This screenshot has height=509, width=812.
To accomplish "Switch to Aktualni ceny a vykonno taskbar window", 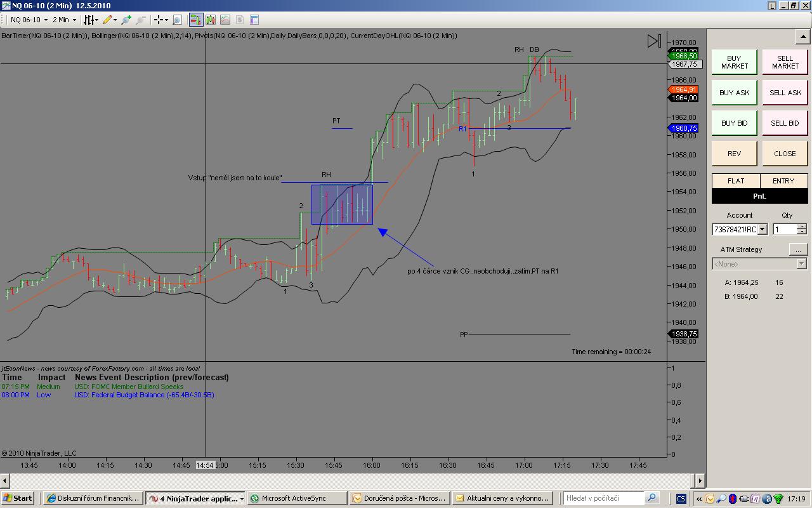I will pyautogui.click(x=502, y=498).
